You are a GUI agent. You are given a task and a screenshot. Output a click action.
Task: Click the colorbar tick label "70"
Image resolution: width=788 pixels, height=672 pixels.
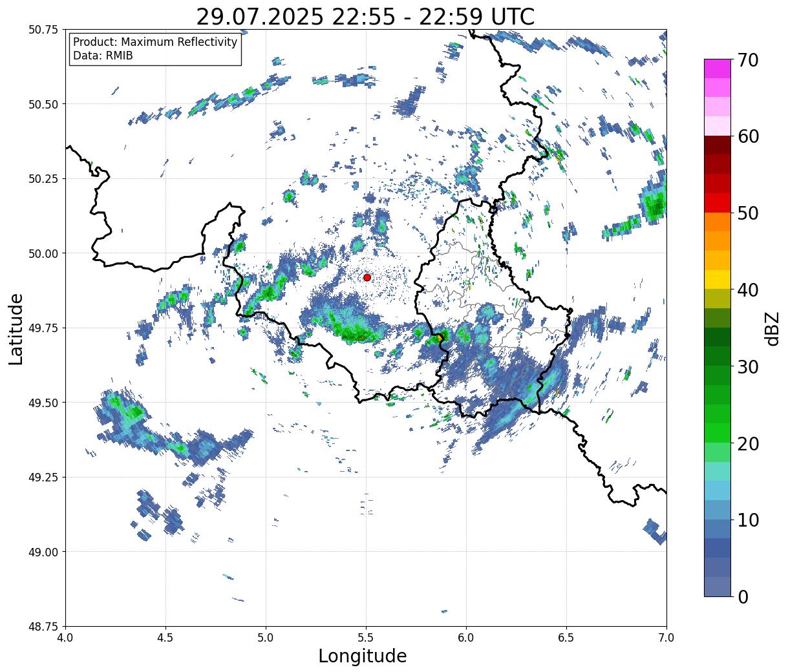click(749, 60)
